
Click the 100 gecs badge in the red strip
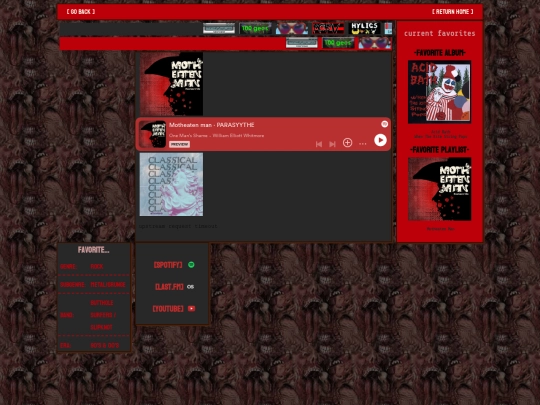point(338,43)
